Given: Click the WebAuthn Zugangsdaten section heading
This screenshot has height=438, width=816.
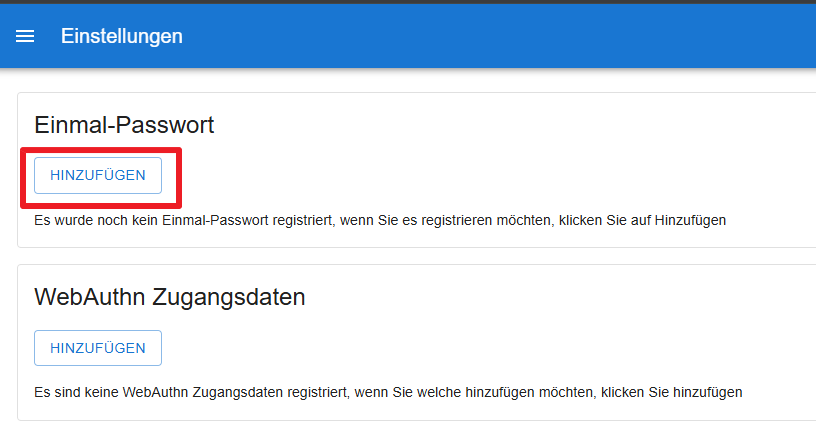Looking at the screenshot, I should click(169, 297).
